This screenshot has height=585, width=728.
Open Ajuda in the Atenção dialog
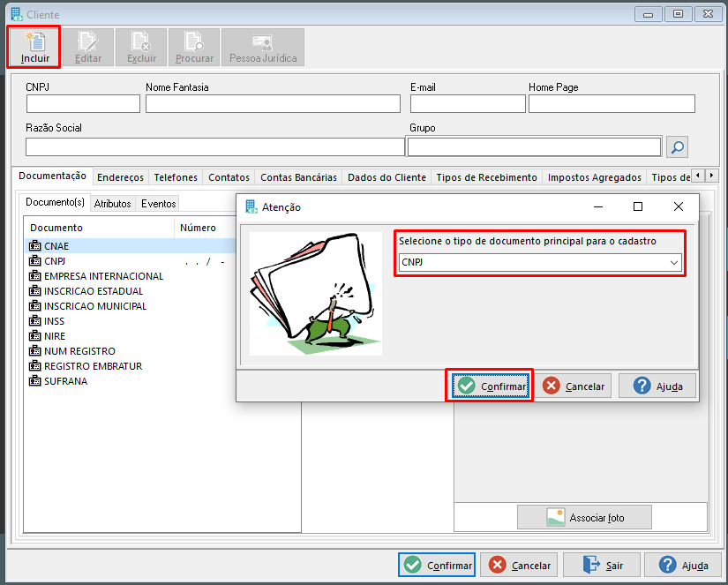(x=657, y=386)
